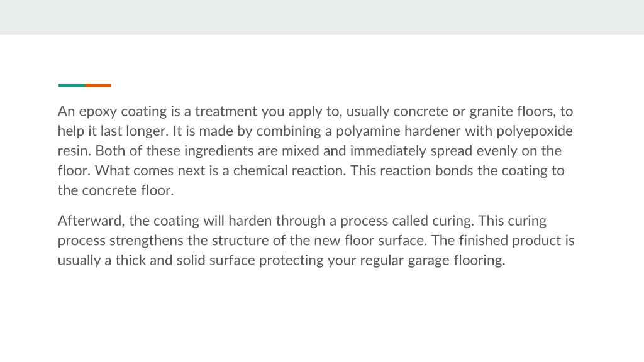Click the words "help it last longer"

[113, 131]
